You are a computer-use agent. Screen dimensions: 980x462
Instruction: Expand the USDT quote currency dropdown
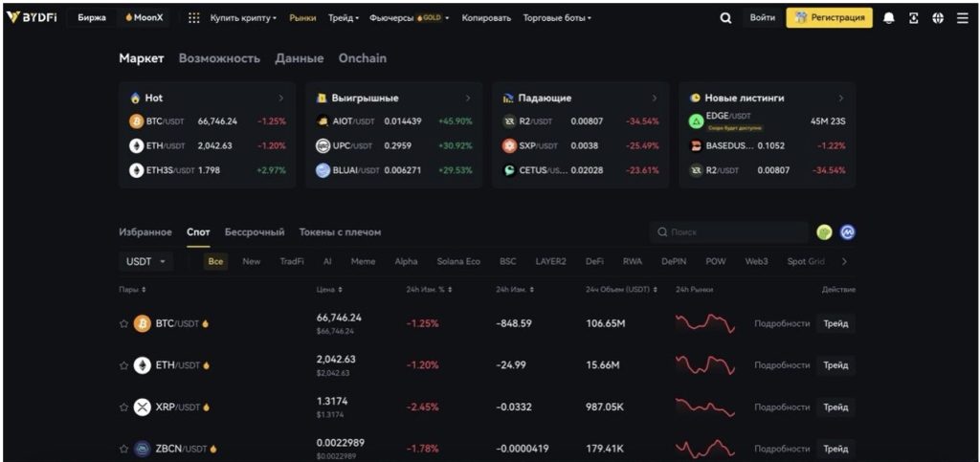coord(145,261)
